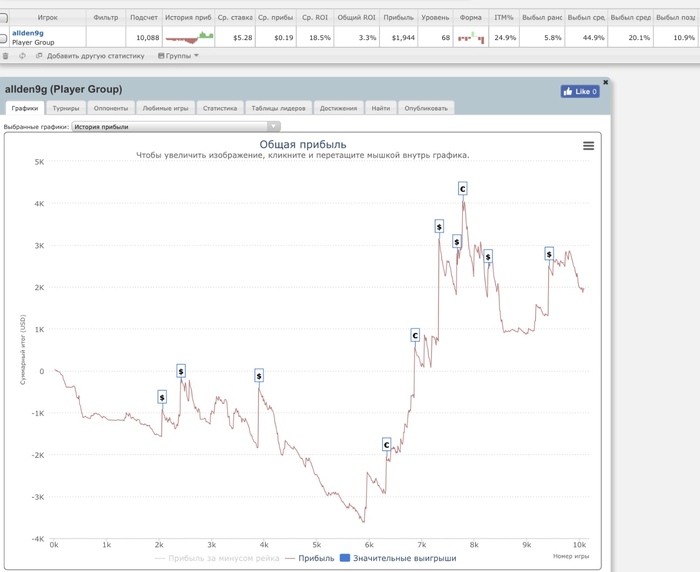This screenshot has width=700, height=572.
Task: Sort by the Общий ROI column header
Action: 357,18
